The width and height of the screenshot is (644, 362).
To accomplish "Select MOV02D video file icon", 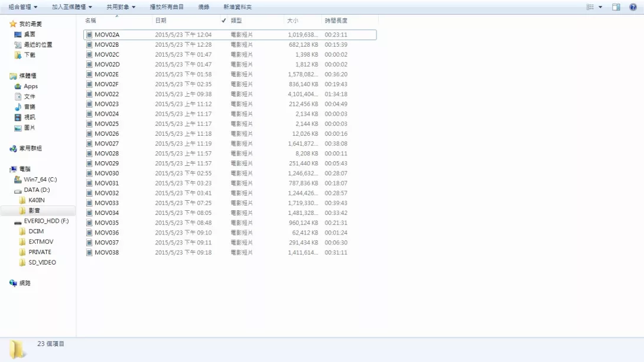I will point(89,64).
